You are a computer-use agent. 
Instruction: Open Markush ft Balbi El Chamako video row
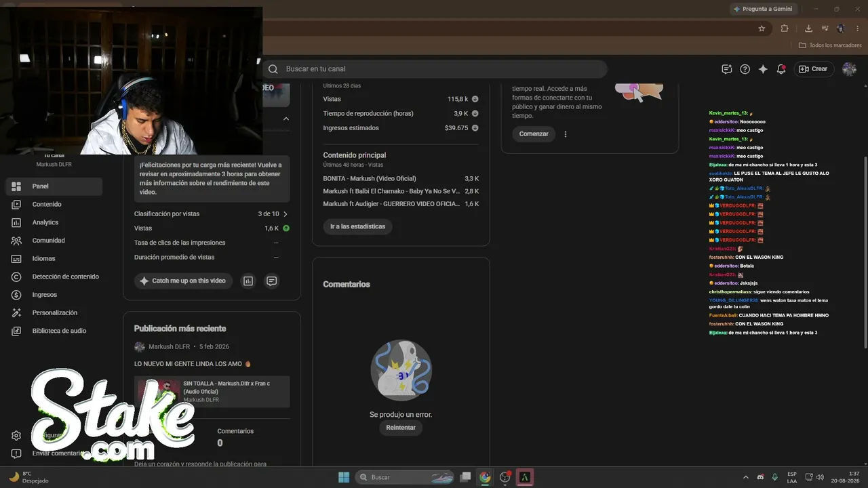pyautogui.click(x=401, y=191)
